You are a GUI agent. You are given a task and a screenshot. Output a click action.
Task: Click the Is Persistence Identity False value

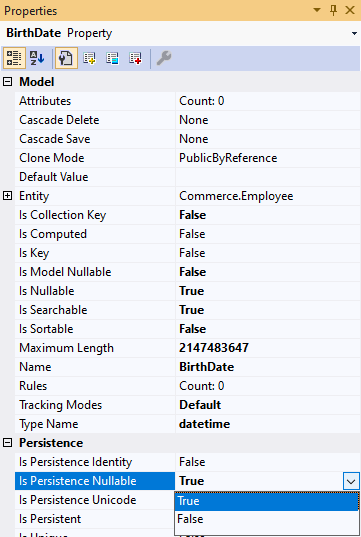[267, 462]
